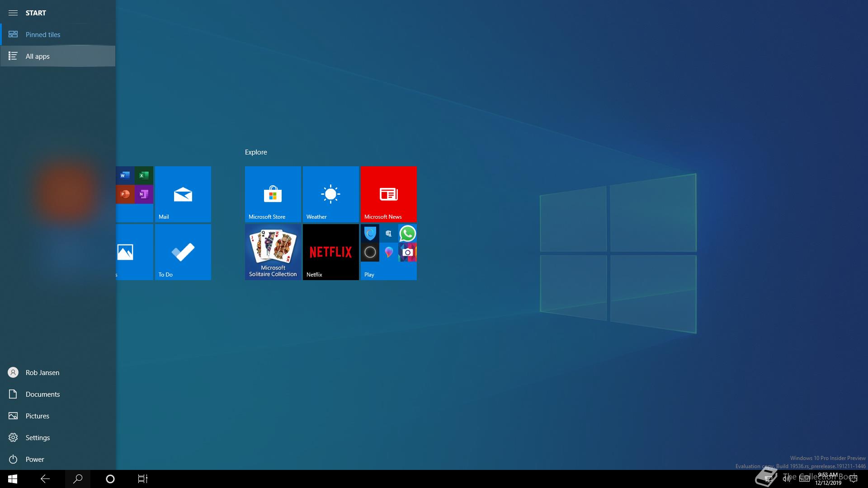Click the taskbar search icon
The width and height of the screenshot is (868, 488).
click(78, 479)
